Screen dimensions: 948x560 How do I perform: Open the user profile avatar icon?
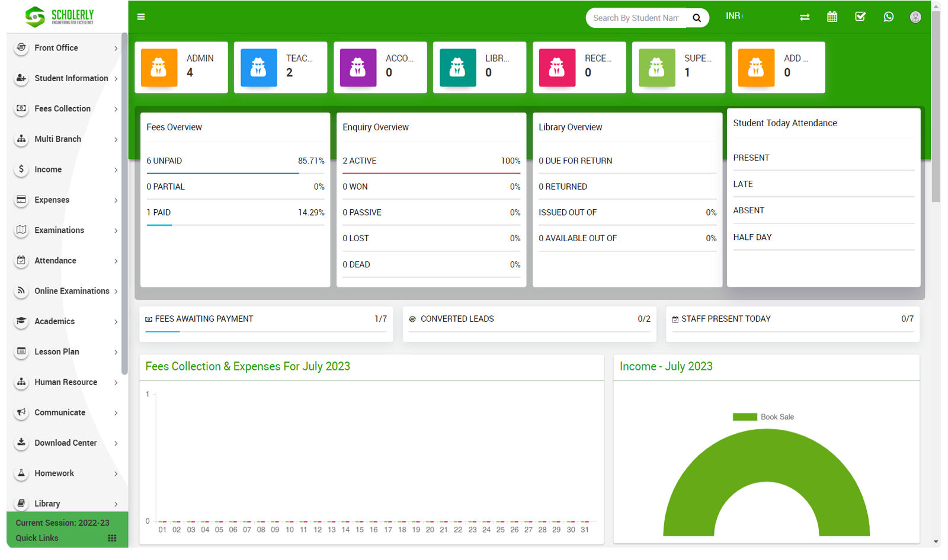[915, 17]
